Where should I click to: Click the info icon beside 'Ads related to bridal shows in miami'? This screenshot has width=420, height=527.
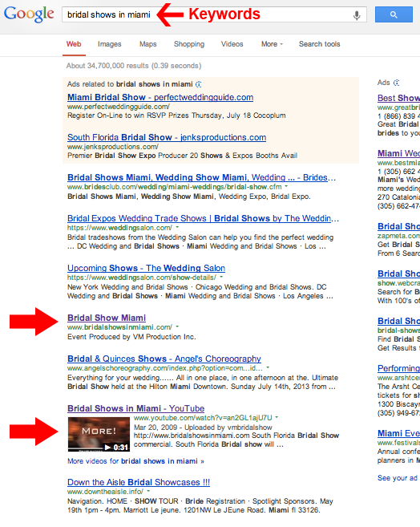(x=199, y=84)
